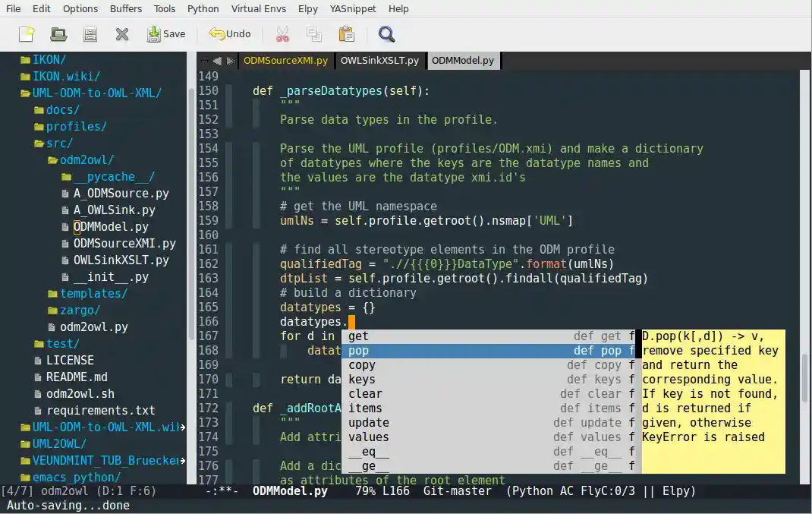Select pop in the completion popup
Image resolution: width=812 pixels, height=514 pixels.
click(x=358, y=350)
